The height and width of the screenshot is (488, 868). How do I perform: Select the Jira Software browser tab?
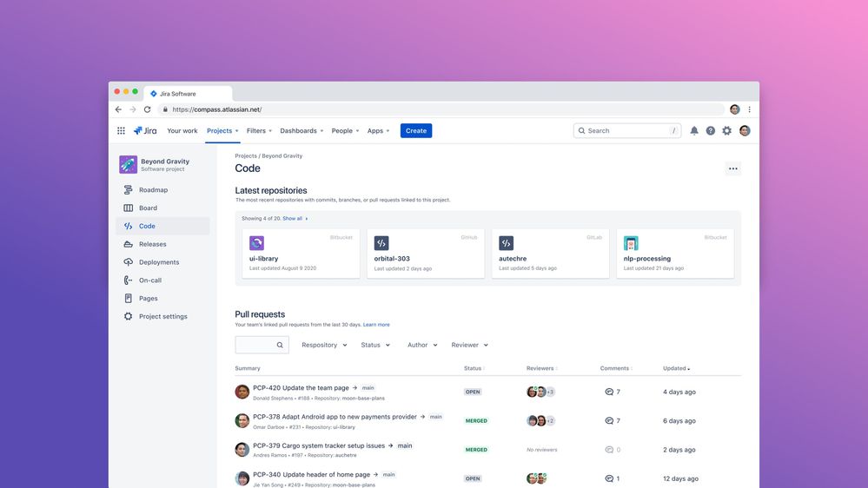point(188,94)
